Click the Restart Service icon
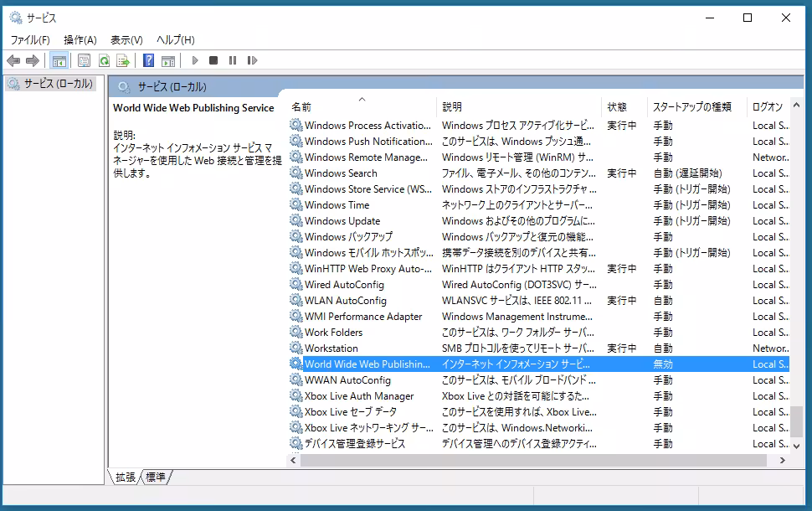 click(x=252, y=60)
